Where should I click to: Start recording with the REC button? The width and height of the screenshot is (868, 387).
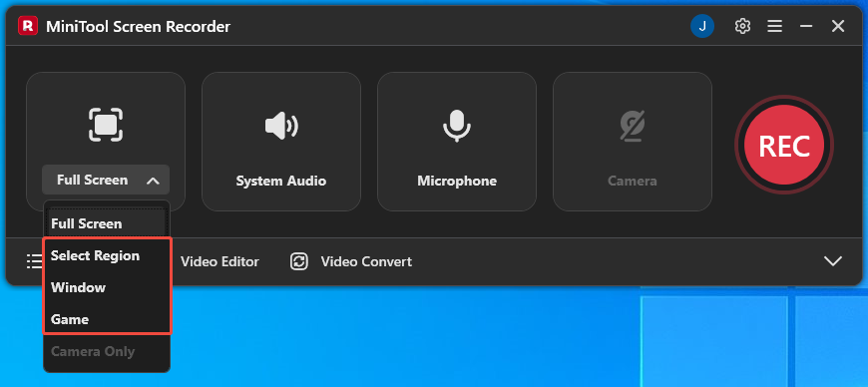(x=784, y=145)
